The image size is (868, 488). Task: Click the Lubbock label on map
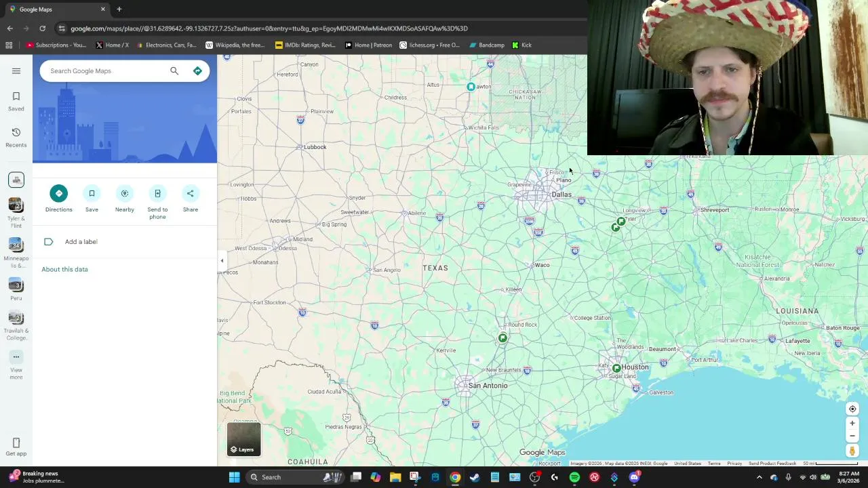(x=315, y=147)
